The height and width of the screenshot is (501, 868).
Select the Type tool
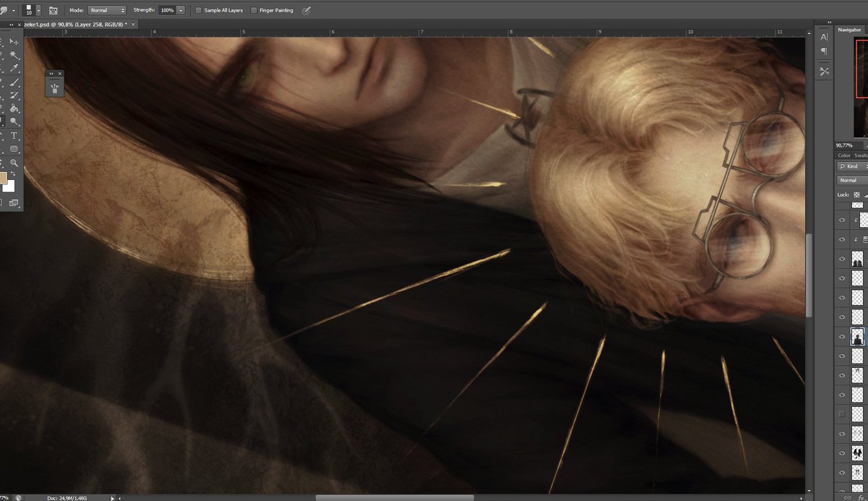[x=14, y=135]
